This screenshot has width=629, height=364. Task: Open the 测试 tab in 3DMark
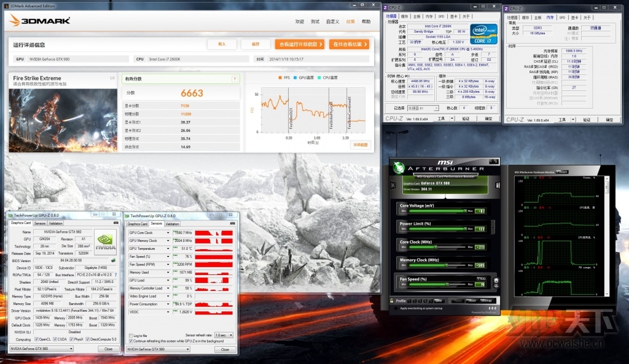(x=315, y=21)
